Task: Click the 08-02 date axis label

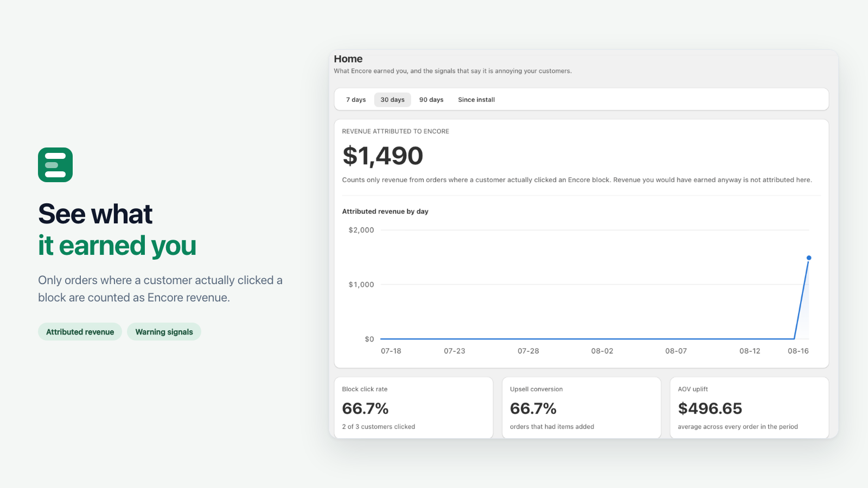Action: click(602, 351)
